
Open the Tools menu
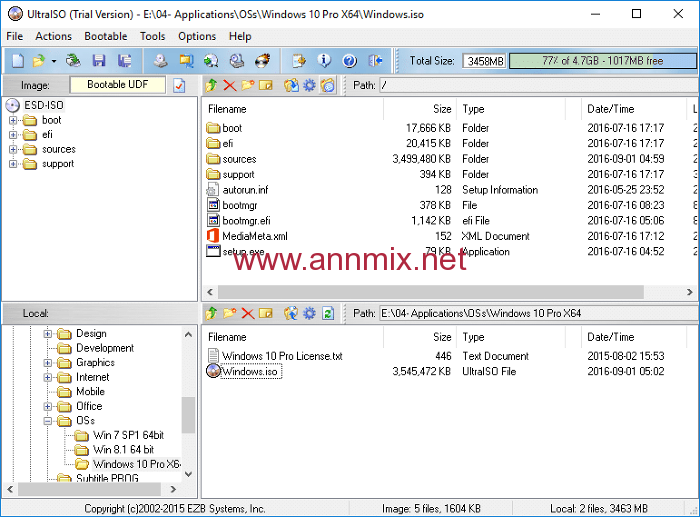153,36
